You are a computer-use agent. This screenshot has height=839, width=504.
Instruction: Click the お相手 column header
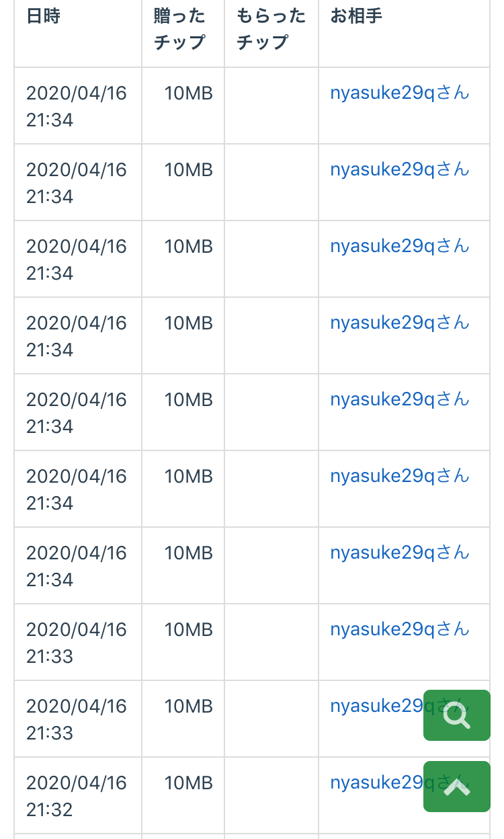(x=356, y=16)
